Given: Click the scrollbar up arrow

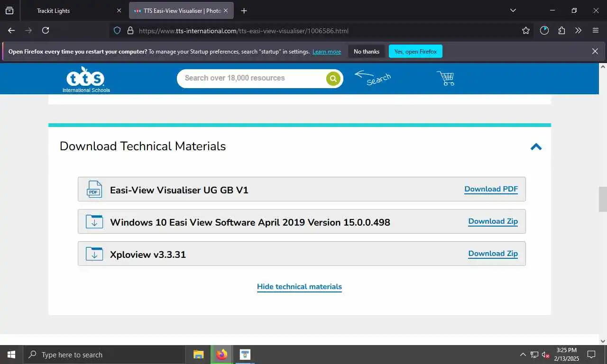Looking at the screenshot, I should pos(603,67).
